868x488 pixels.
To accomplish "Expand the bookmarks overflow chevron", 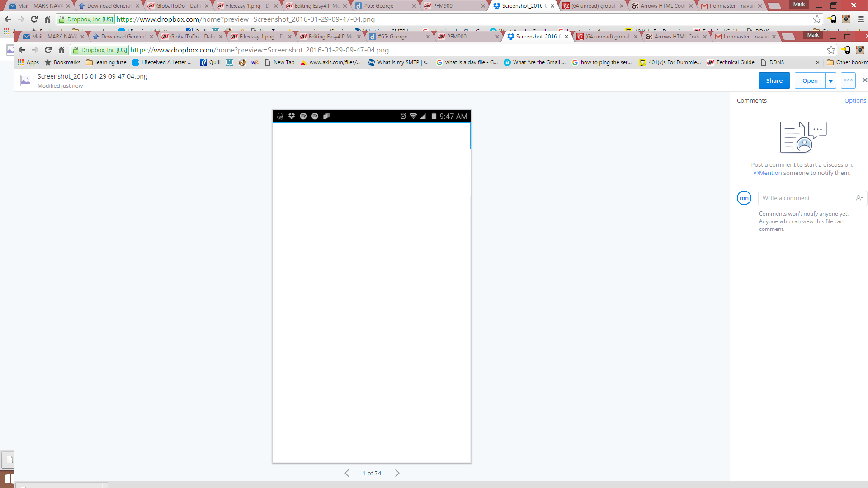I will pyautogui.click(x=817, y=62).
